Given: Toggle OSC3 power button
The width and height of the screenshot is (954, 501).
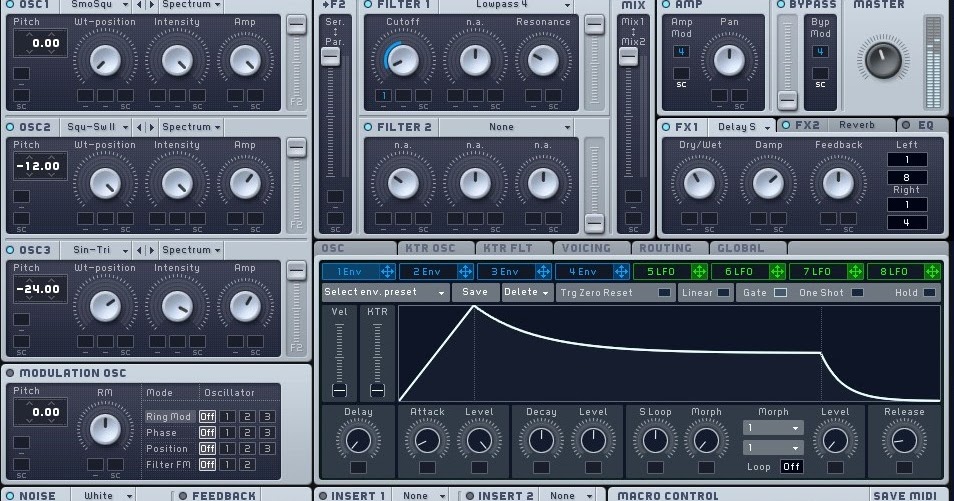Looking at the screenshot, I should 10,250.
